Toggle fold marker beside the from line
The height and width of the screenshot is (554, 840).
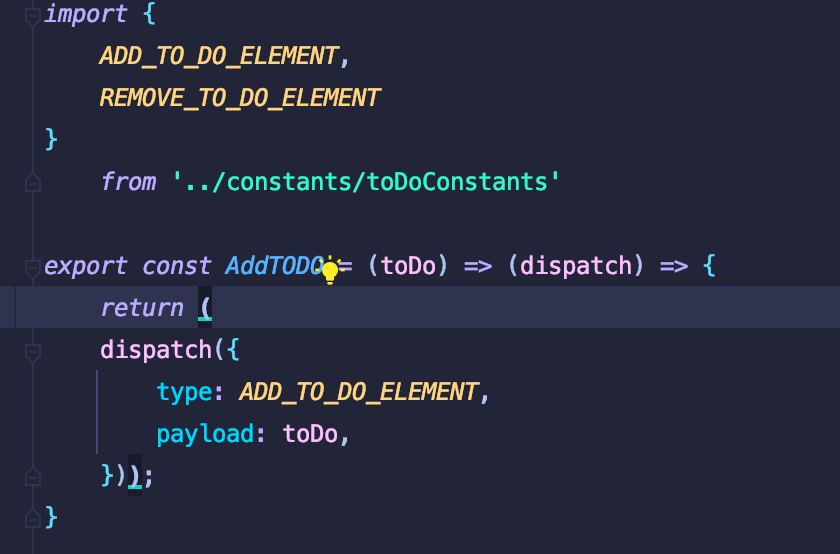click(32, 182)
